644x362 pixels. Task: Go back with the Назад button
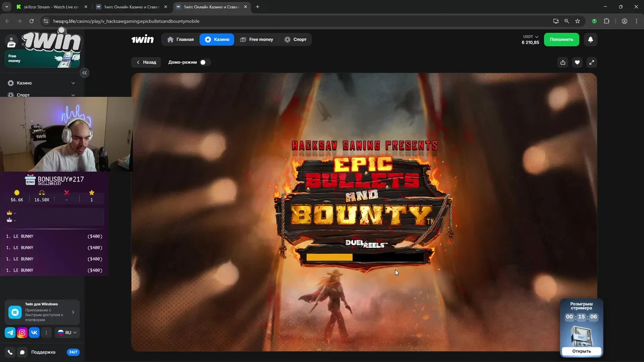146,62
